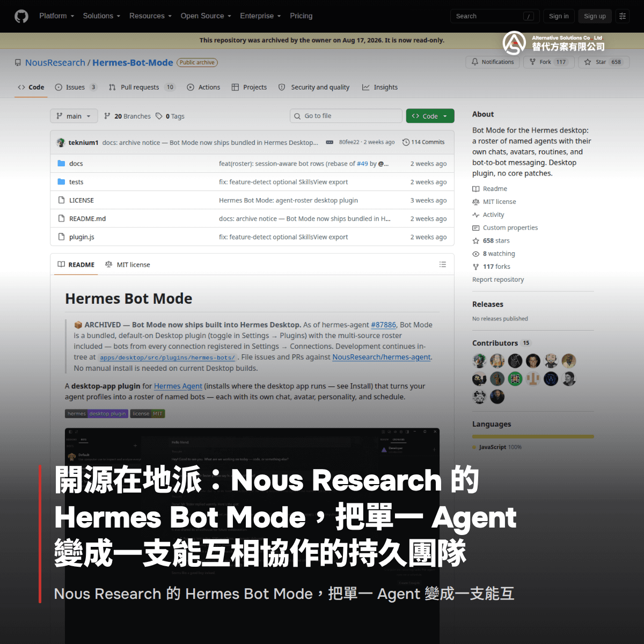This screenshot has width=644, height=644.
Task: Open the main branch dropdown
Action: tap(74, 116)
